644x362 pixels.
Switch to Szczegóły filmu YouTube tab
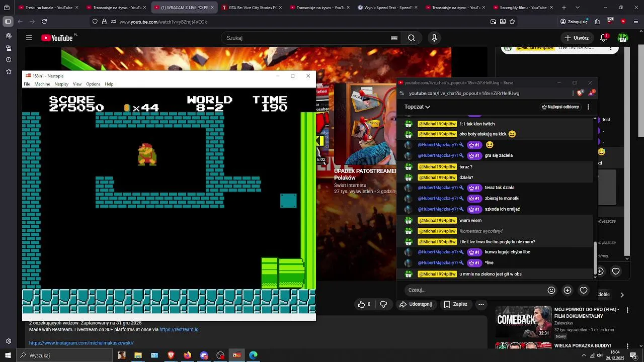pos(523,8)
